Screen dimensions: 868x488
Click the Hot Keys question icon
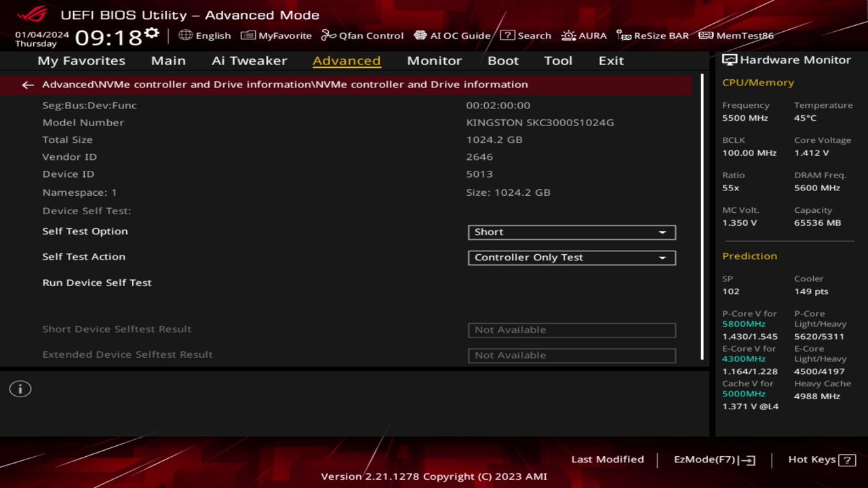(847, 460)
